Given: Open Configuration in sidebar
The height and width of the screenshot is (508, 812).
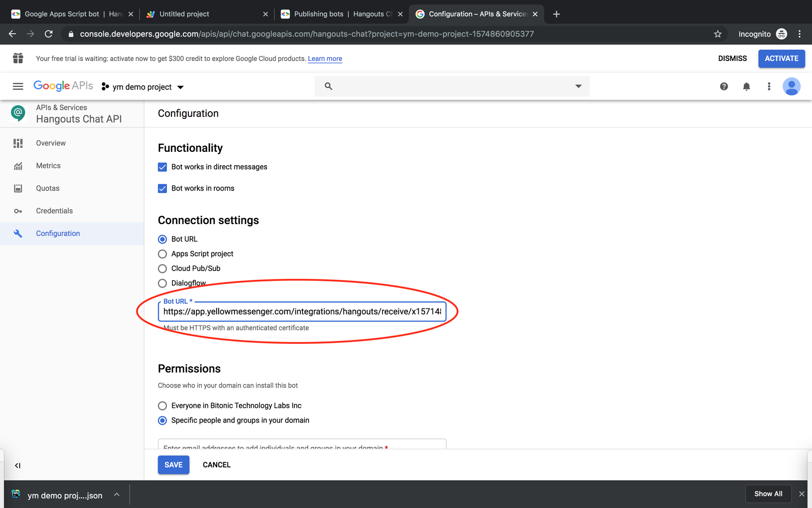Looking at the screenshot, I should tap(58, 234).
